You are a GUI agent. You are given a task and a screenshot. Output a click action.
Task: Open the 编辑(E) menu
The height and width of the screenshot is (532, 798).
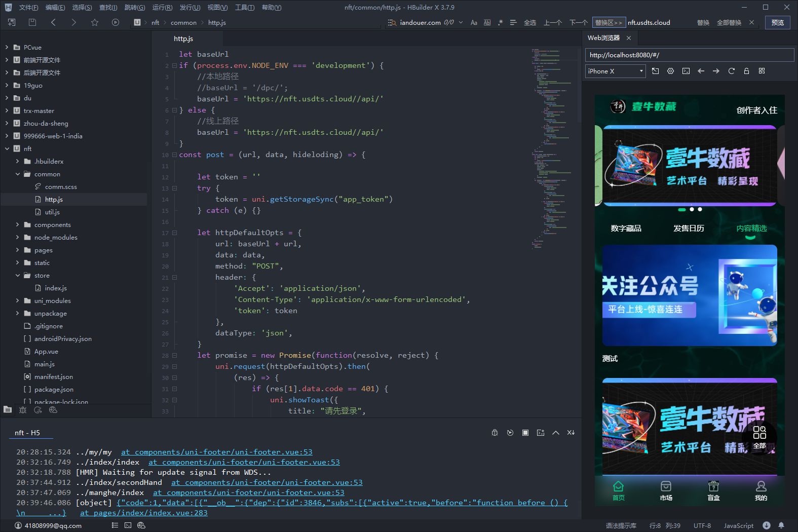coord(55,7)
